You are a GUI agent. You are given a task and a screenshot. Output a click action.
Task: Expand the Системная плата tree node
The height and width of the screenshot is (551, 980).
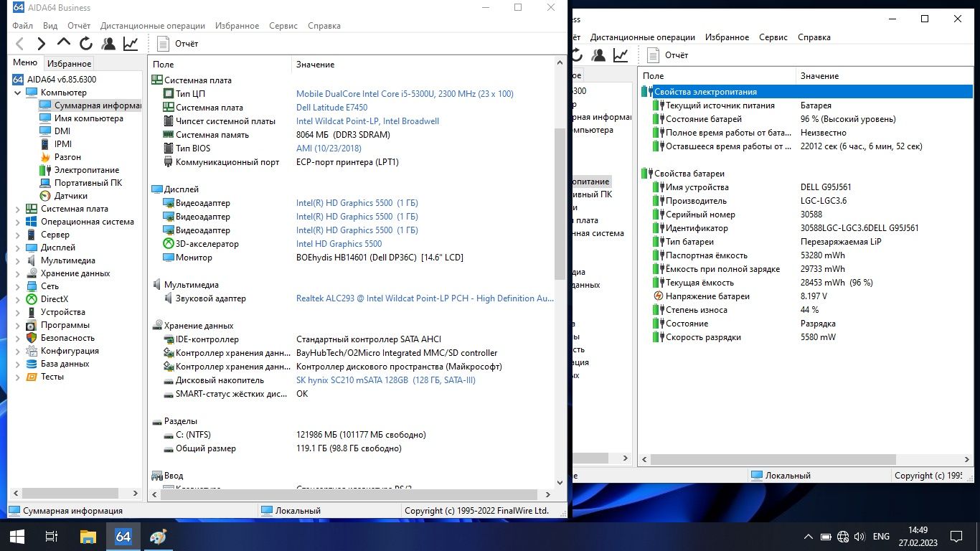click(x=18, y=209)
